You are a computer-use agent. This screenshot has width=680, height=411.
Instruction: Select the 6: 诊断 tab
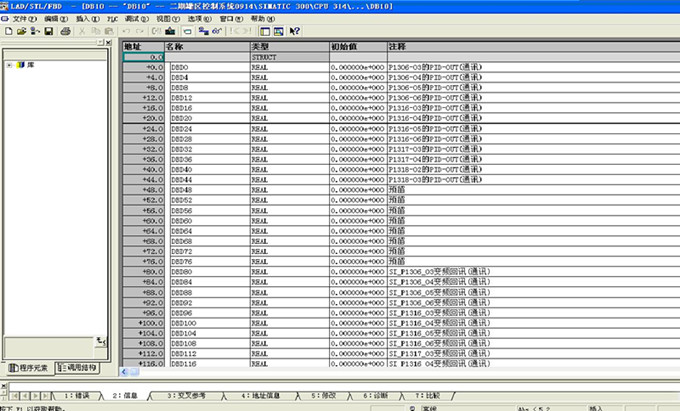(x=376, y=396)
